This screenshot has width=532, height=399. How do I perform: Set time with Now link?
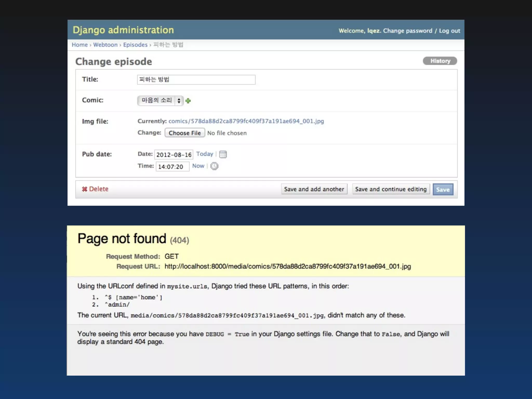click(x=198, y=166)
